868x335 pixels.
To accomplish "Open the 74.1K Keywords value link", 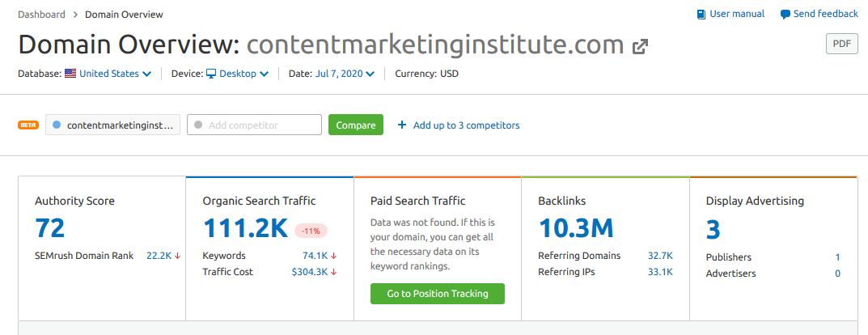I will coord(314,256).
